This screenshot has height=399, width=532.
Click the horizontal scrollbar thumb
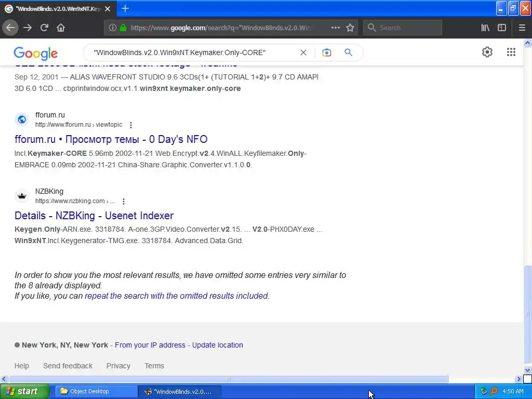pos(229,379)
